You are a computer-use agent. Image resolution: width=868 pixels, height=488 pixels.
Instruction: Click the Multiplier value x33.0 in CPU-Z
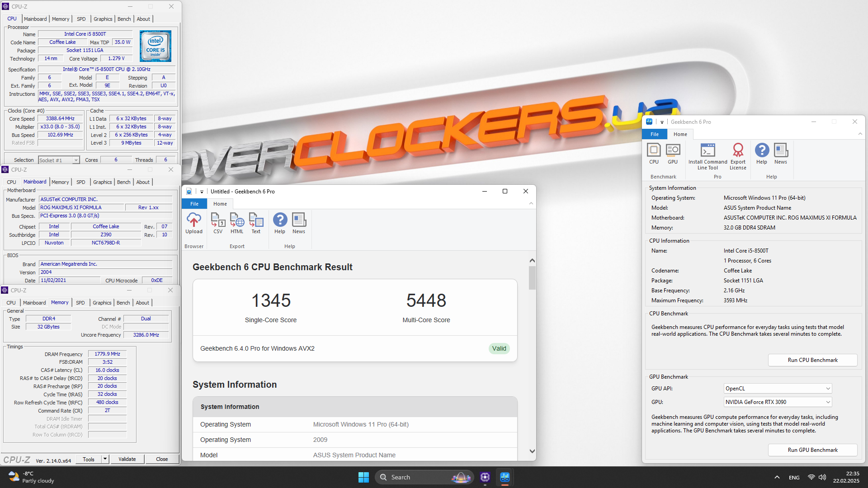tap(60, 127)
